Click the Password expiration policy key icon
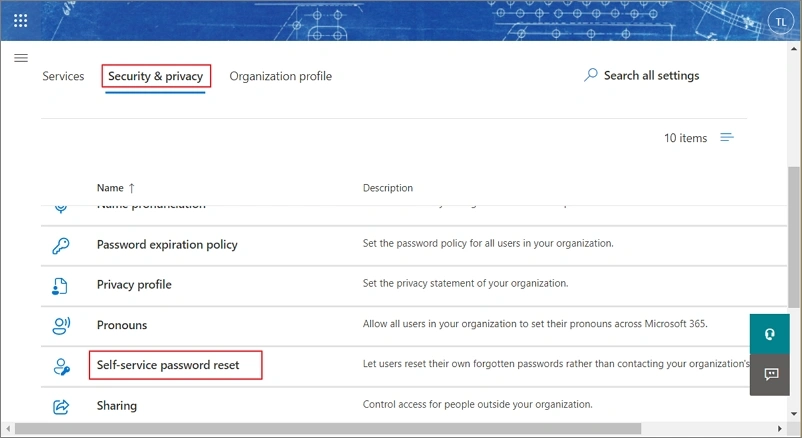 61,246
